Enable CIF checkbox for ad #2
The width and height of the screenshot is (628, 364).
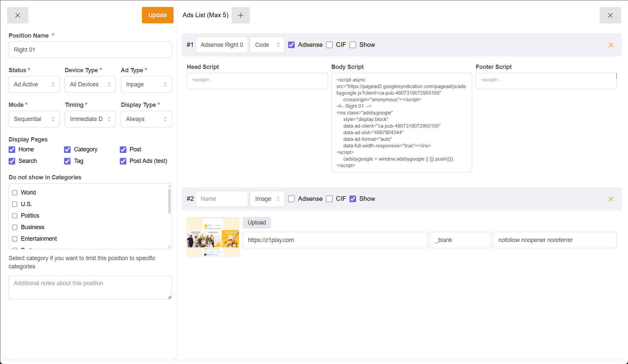(329, 199)
